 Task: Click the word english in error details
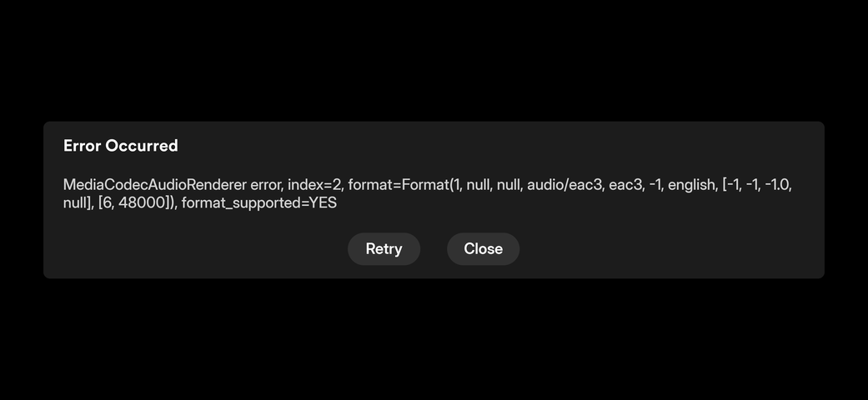coord(693,185)
